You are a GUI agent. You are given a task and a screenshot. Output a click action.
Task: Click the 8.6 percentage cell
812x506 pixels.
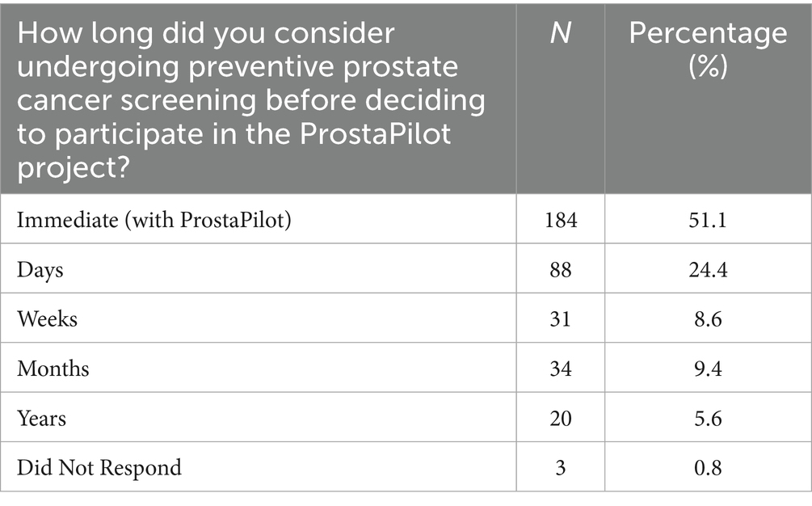tap(708, 319)
